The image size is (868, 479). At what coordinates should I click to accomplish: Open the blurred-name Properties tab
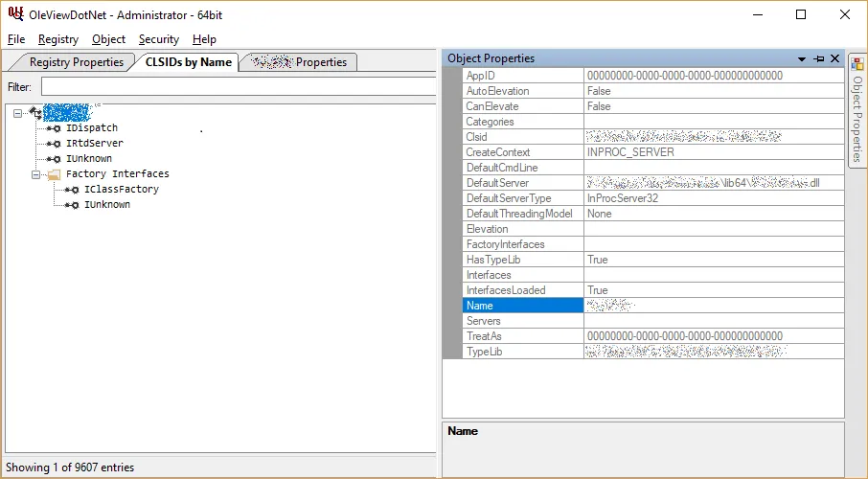click(300, 62)
